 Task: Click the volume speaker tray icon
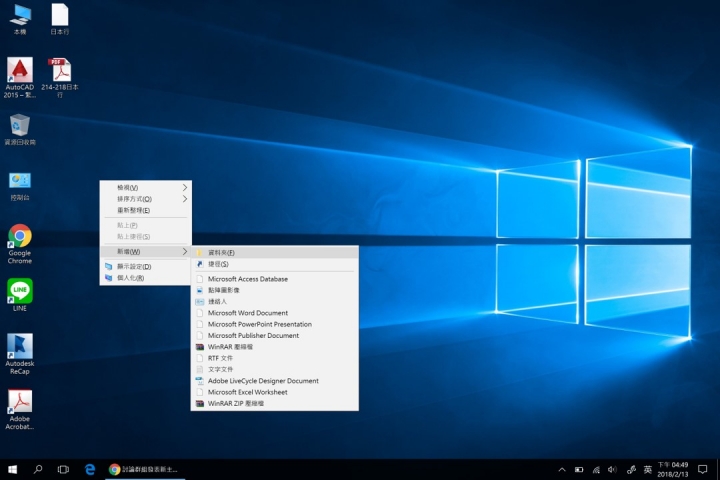[x=613, y=469]
